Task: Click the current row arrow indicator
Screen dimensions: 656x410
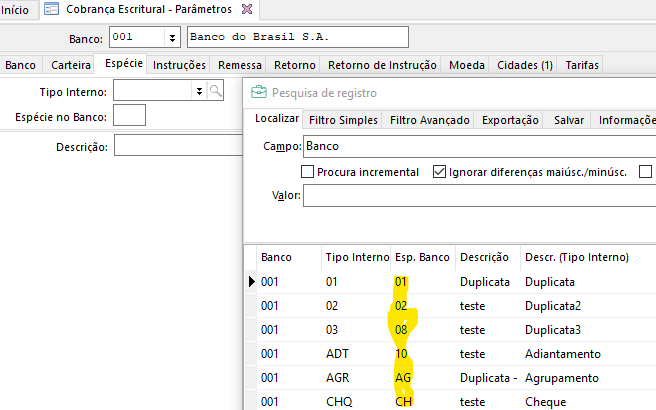Action: click(251, 282)
